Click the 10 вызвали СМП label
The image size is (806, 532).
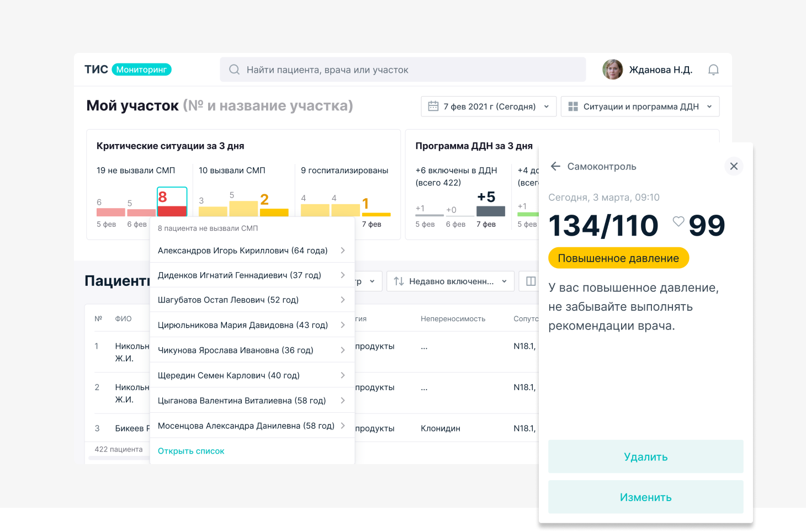(232, 171)
